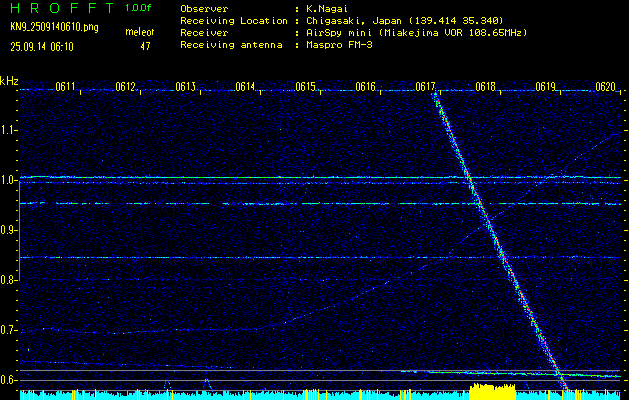The width and height of the screenshot is (629, 400).
Task: Click the 0620 time marker
Action: click(x=605, y=86)
